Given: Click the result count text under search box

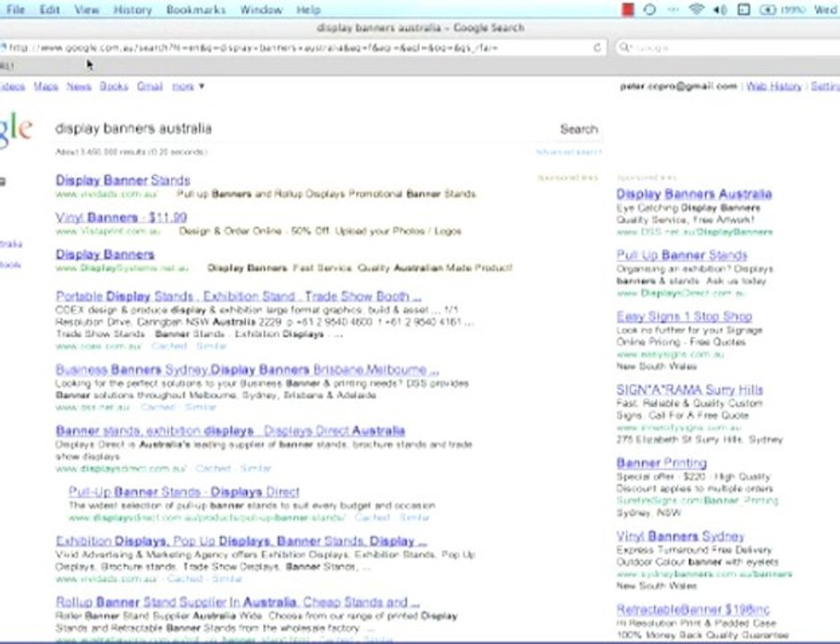Looking at the screenshot, I should pos(132,152).
